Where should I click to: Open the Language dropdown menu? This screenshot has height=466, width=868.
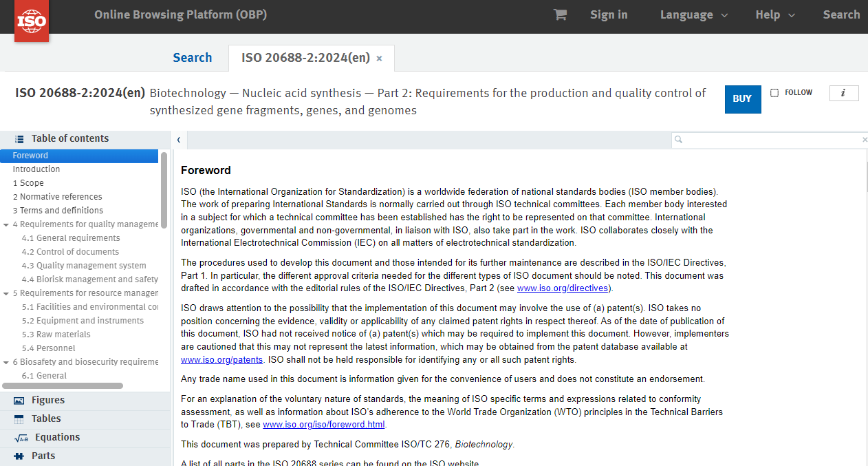[x=693, y=14]
